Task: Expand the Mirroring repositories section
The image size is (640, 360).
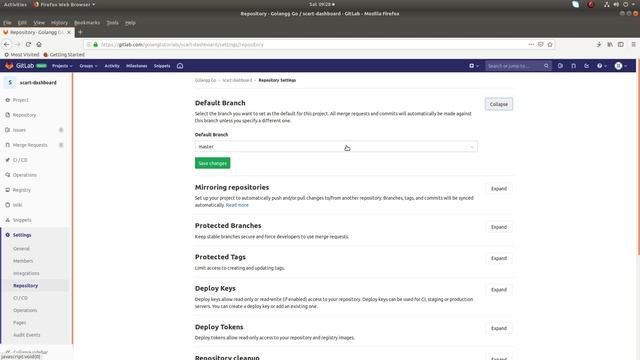Action: (499, 189)
